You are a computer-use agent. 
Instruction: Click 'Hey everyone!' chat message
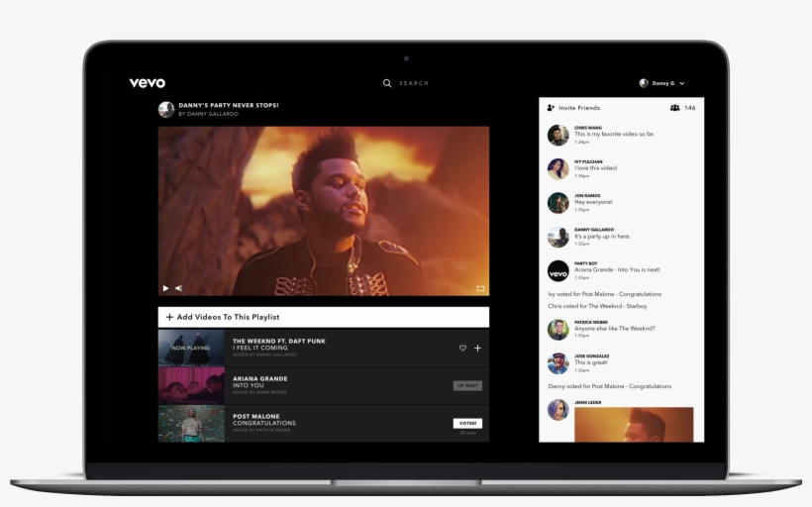(x=593, y=202)
